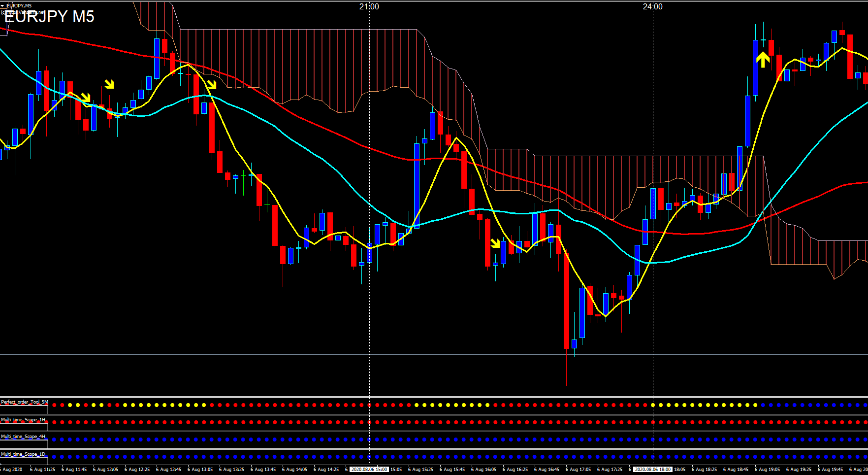Click the 6 Aug 16:25 time label
This screenshot has height=475, width=868.
tap(515, 470)
